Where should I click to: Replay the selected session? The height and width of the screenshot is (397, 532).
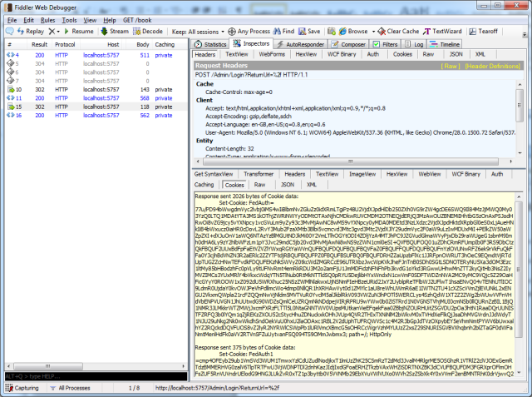[31, 32]
